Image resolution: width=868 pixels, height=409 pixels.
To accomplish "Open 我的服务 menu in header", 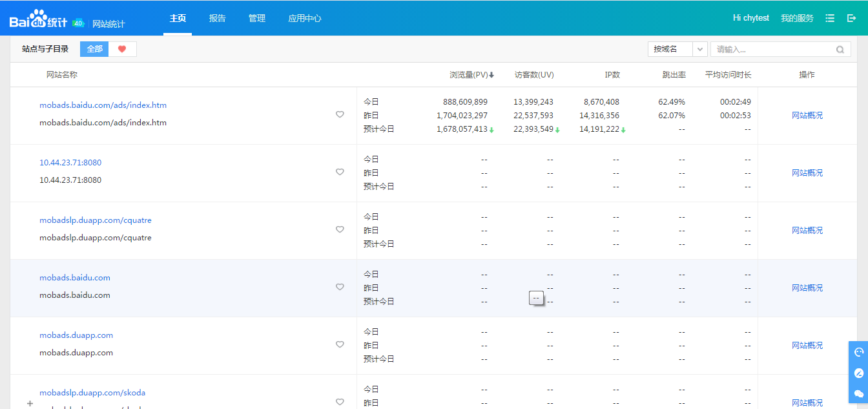I will 797,18.
